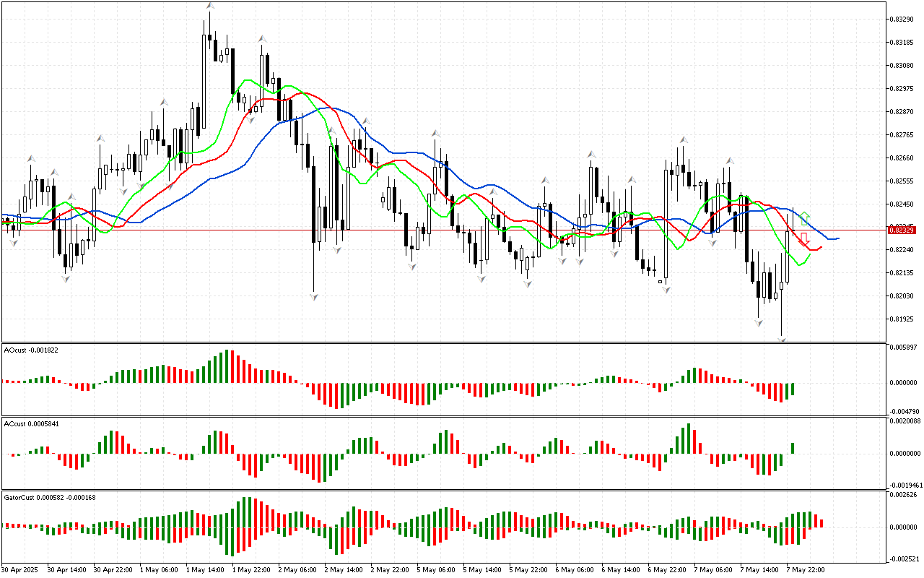This screenshot has height=578, width=924.
Task: Click the 30 Apr 2025 date label
Action: [x=20, y=569]
